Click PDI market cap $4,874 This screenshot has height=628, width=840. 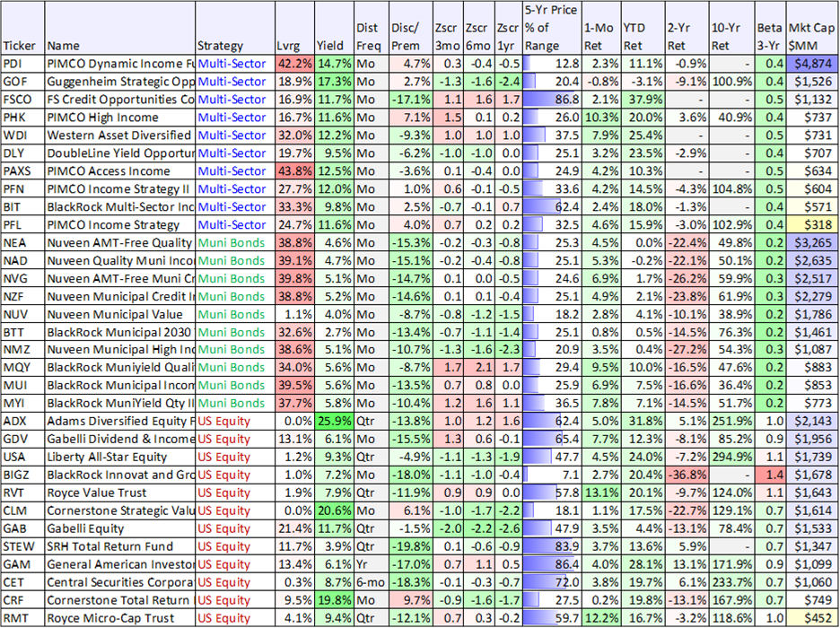[810, 64]
